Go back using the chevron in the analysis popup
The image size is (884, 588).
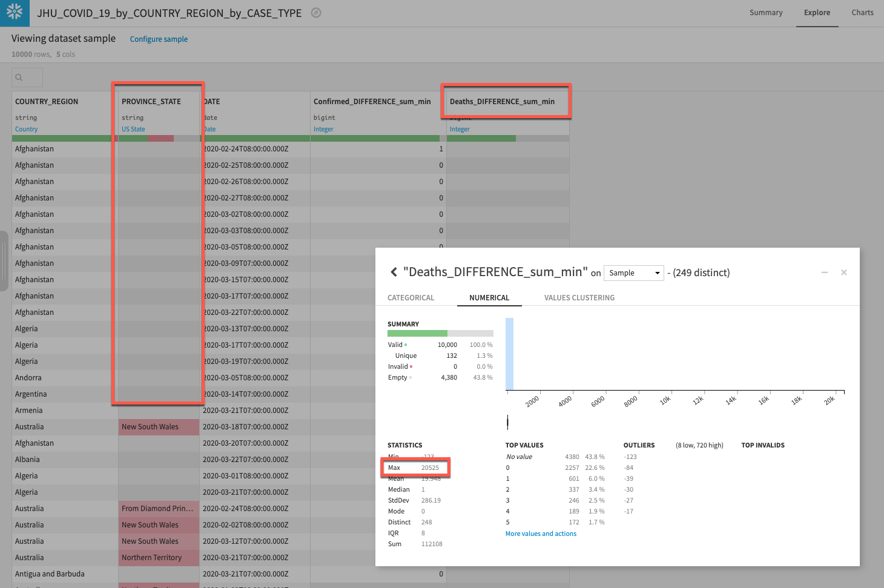point(394,273)
